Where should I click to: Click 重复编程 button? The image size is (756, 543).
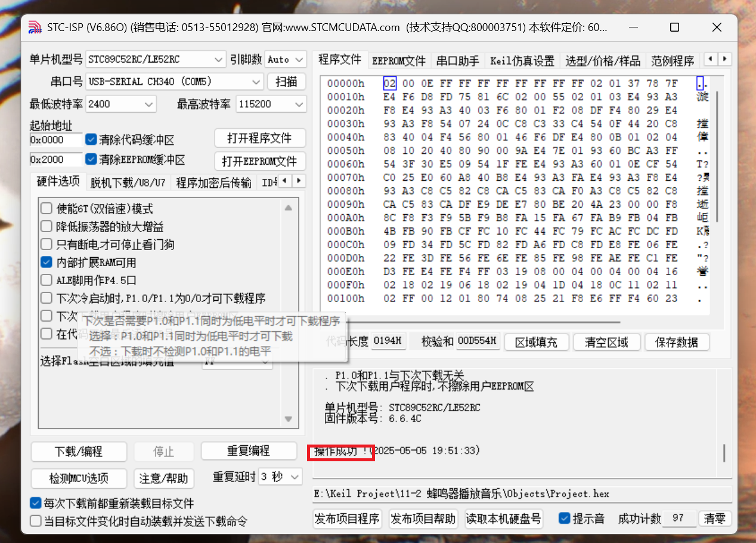249,451
